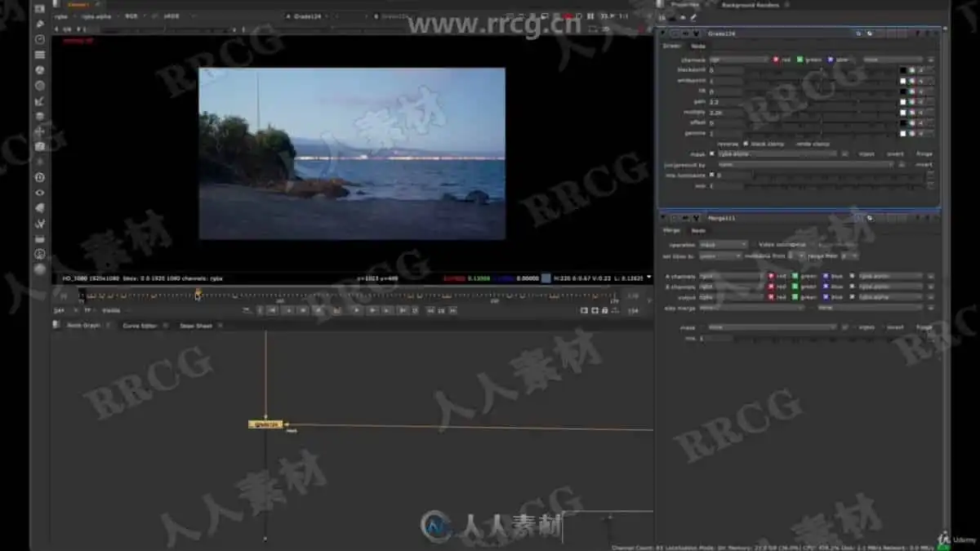980x551 pixels.
Task: Open B channels rgba.alpha dropdown
Action: click(891, 287)
